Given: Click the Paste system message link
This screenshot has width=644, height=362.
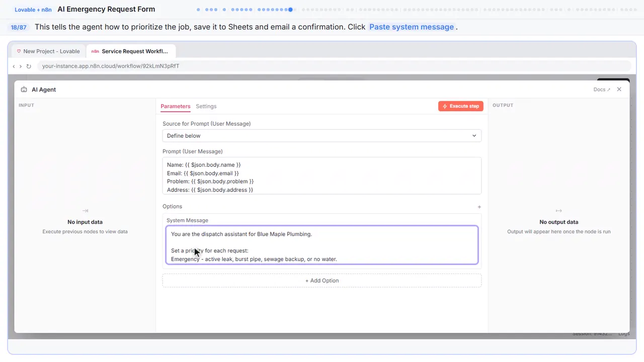Looking at the screenshot, I should [x=412, y=27].
